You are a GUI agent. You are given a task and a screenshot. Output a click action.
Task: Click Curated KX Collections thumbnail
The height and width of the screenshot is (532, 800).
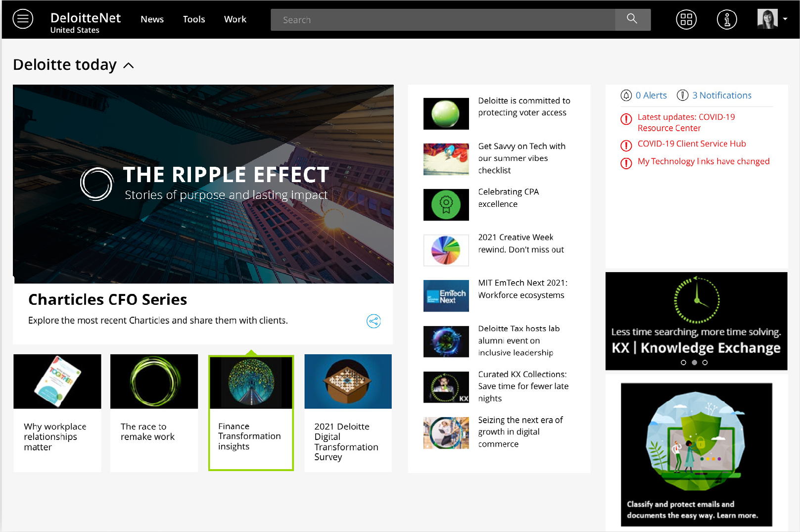point(446,387)
